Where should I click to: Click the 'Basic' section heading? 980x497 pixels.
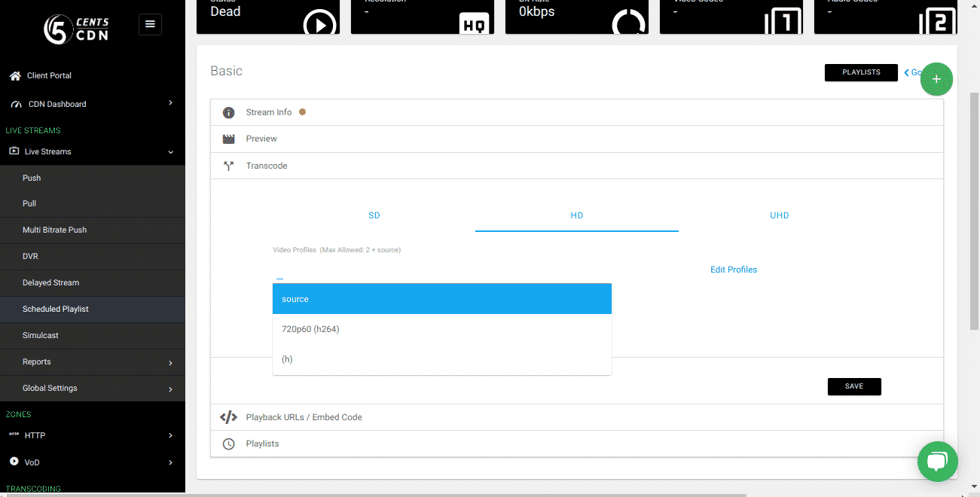coord(227,71)
